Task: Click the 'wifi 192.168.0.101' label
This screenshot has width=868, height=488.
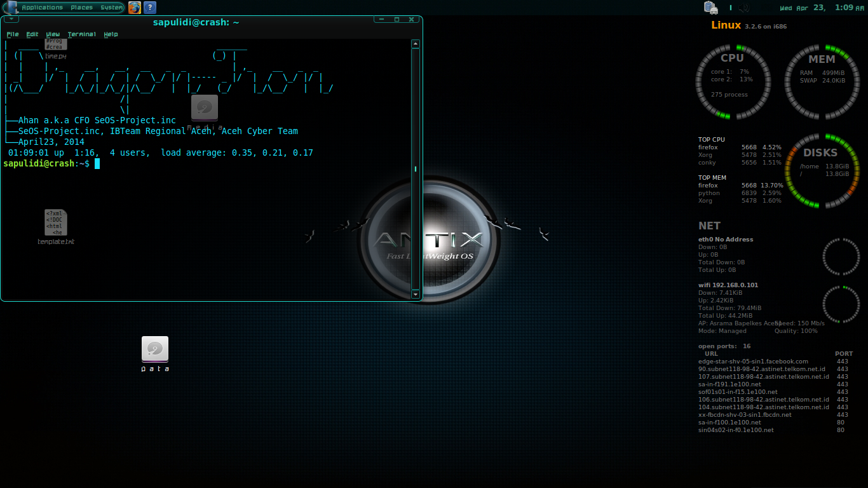Action: 728,285
